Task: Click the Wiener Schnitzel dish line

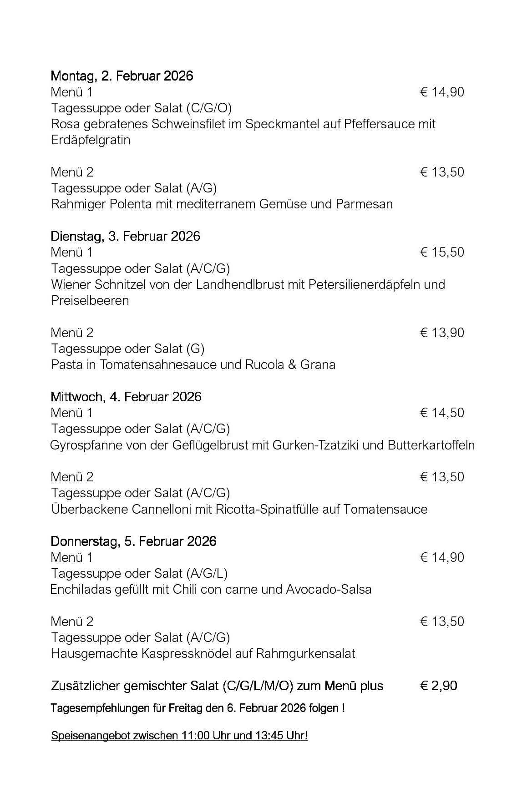Action: click(x=248, y=285)
